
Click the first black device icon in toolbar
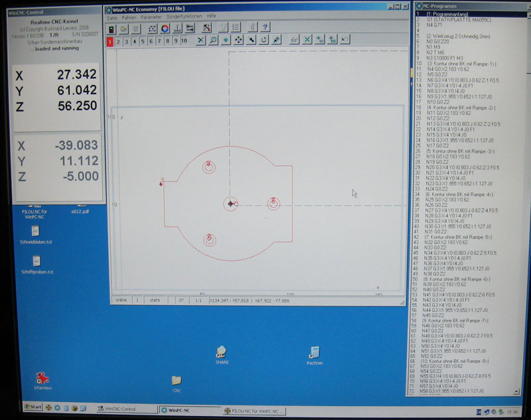[x=112, y=29]
